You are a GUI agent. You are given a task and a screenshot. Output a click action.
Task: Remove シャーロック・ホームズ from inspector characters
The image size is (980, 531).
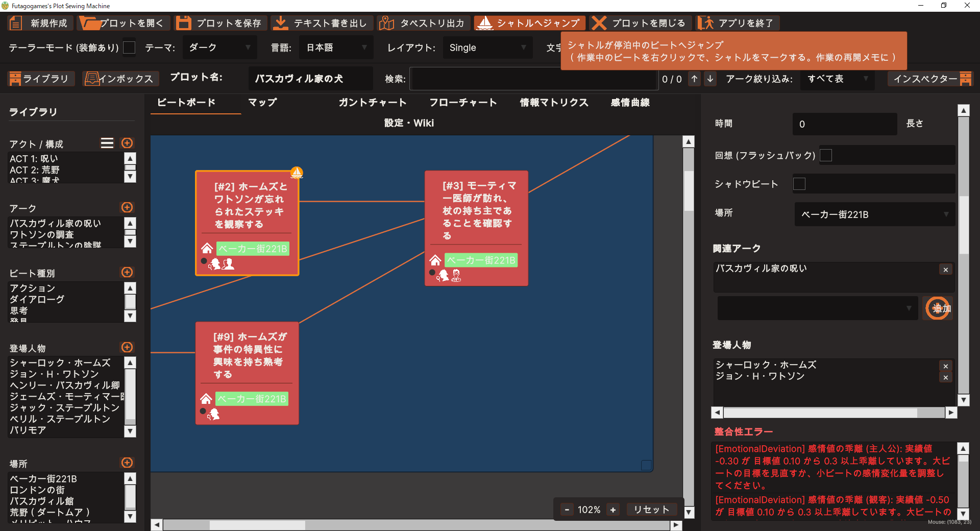pyautogui.click(x=945, y=366)
